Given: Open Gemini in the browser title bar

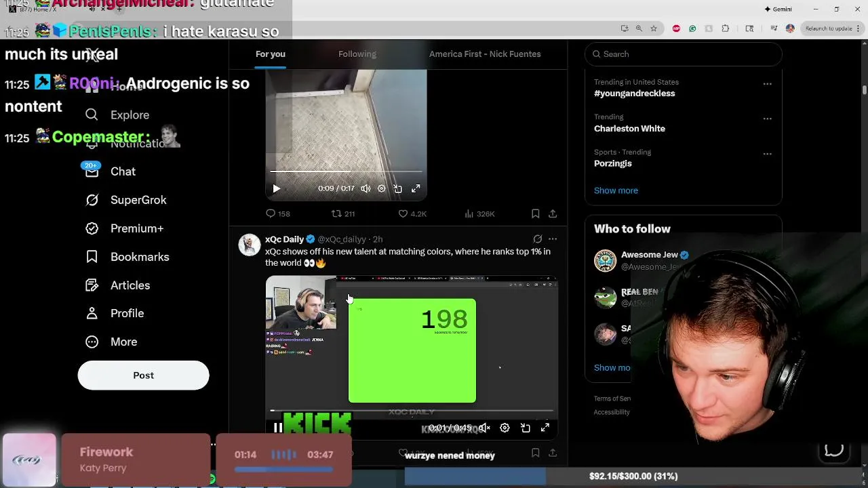Looking at the screenshot, I should coord(778,9).
